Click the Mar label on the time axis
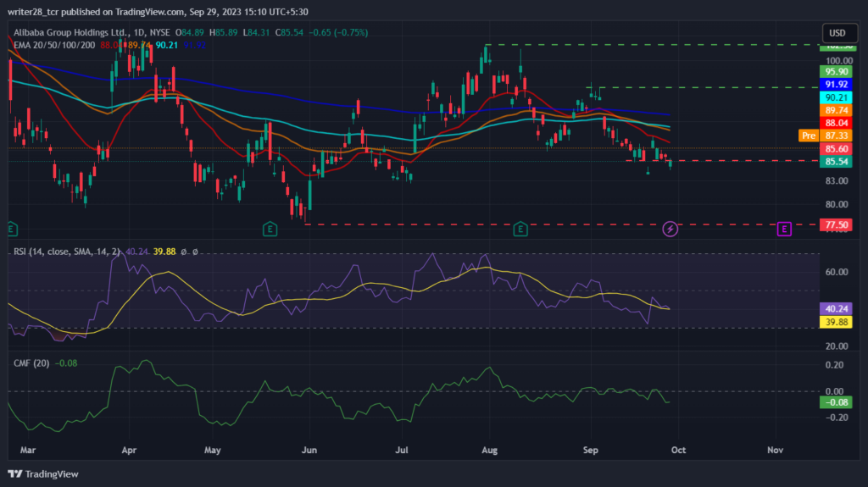 28,450
